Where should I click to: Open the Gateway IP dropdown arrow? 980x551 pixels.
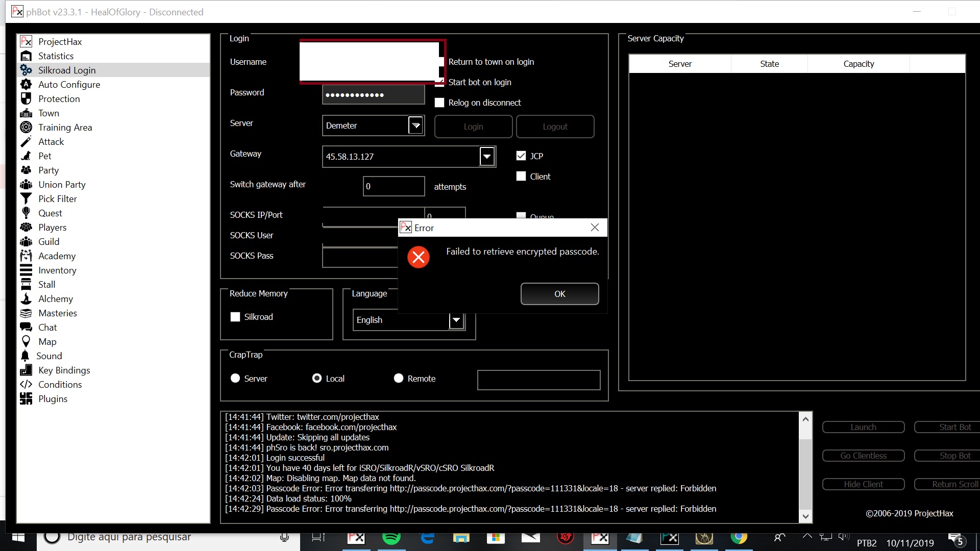click(487, 156)
